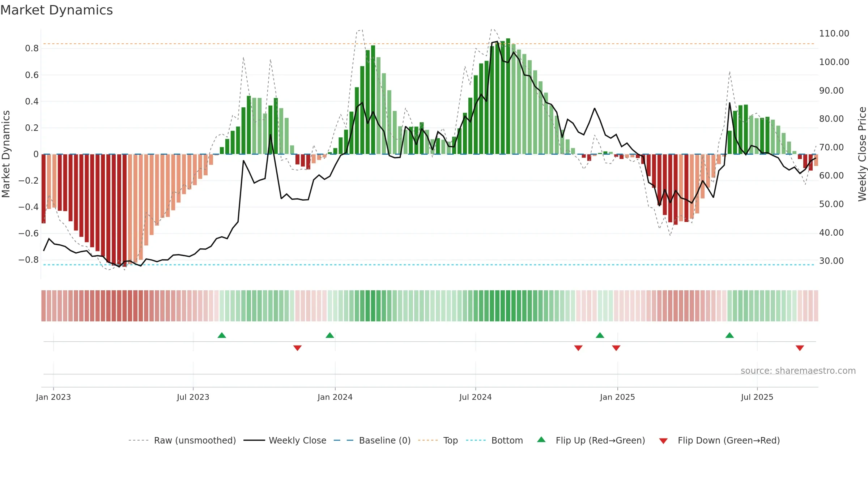Click the 110.00 price axis label
The width and height of the screenshot is (868, 488).
coord(834,34)
